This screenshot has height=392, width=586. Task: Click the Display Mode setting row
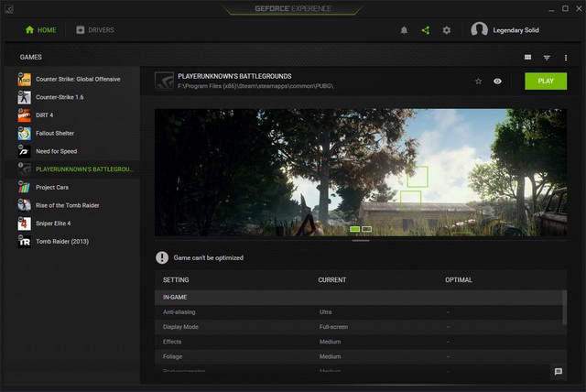tap(359, 327)
